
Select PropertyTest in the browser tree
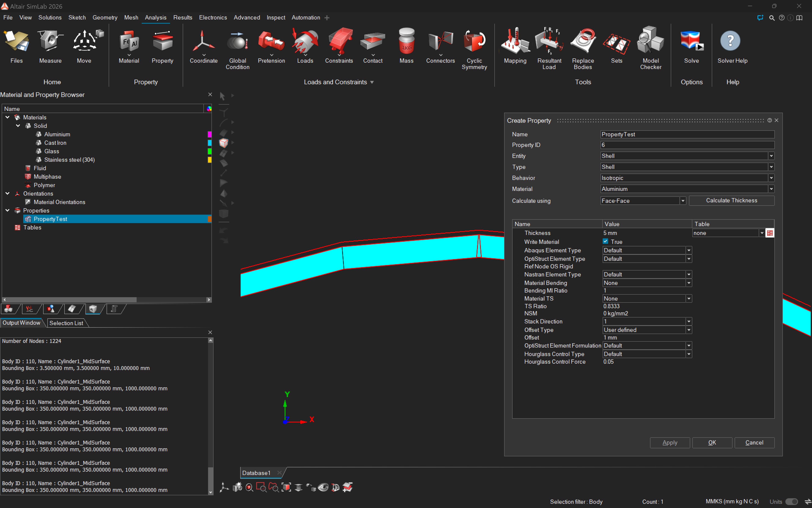tap(50, 219)
